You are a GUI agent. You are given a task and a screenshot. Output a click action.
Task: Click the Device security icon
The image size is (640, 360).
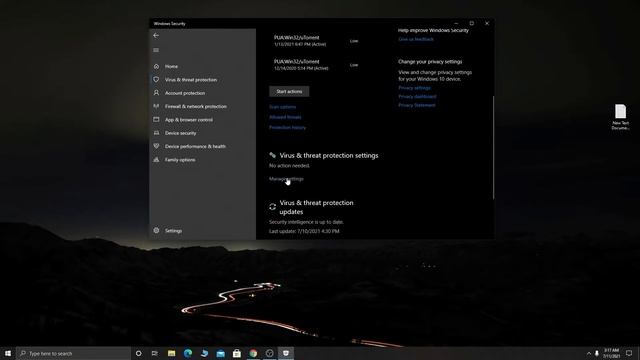click(x=156, y=133)
